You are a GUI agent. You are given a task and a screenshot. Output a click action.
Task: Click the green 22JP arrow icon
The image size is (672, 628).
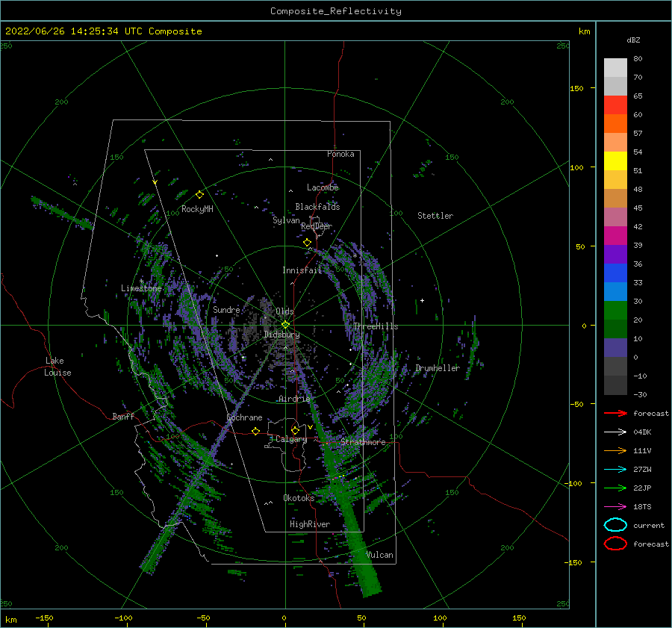point(615,488)
